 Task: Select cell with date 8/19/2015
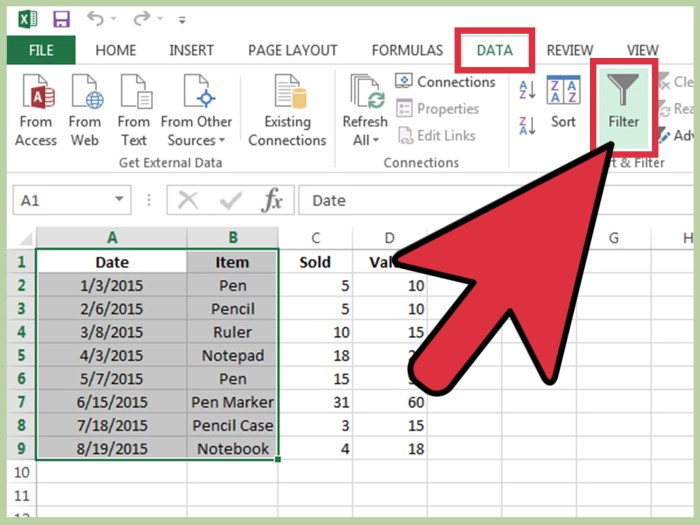112,448
